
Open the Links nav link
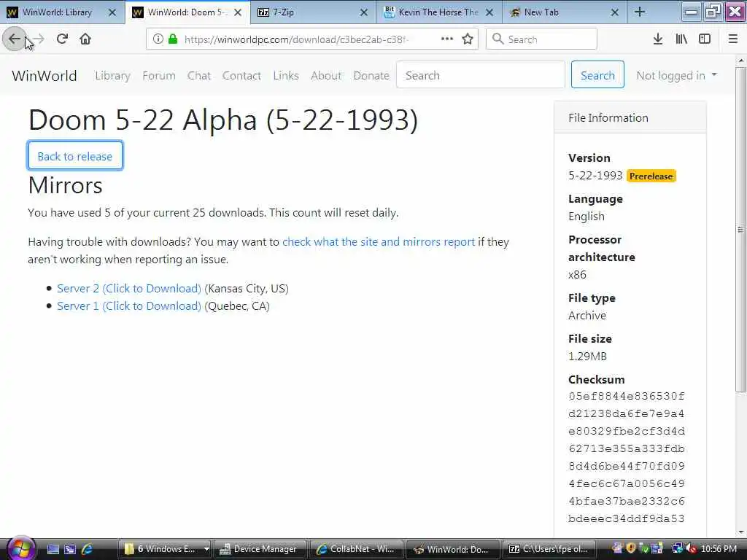coord(286,75)
